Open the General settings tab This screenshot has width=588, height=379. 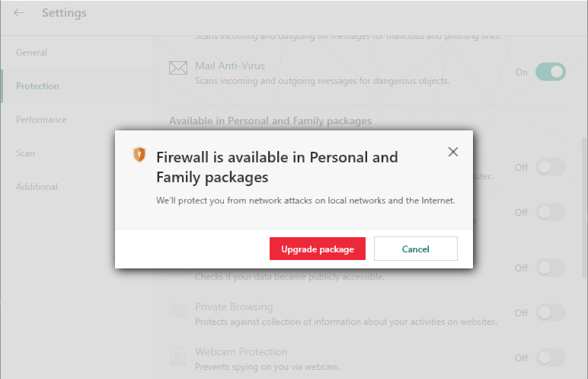coord(32,53)
